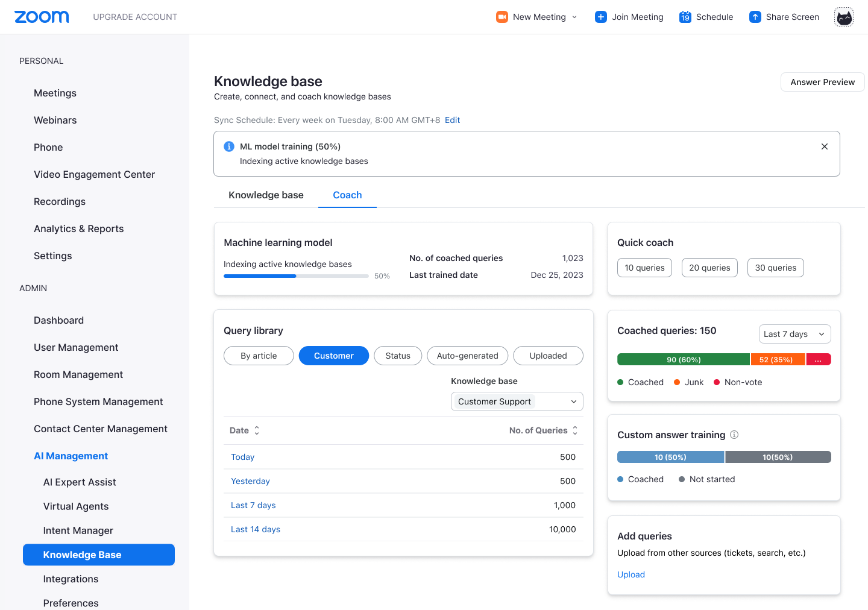Open Phone in the sidebar
The image size is (868, 610).
point(48,147)
